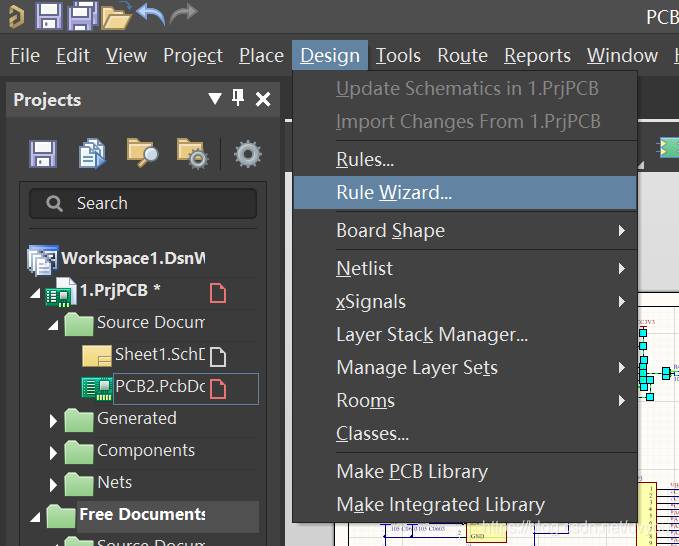Viewport: 679px width, 546px height.
Task: Open the Projects panel settings gear
Action: 247,153
